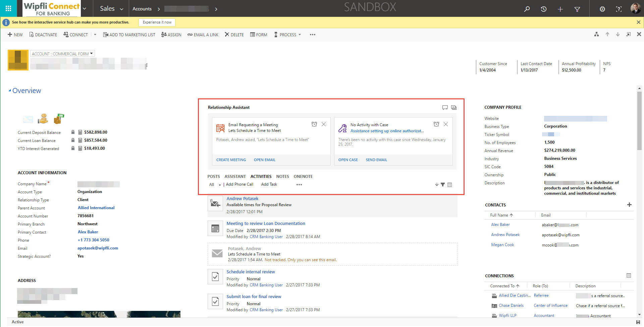Mark Schedule internal review task complete
644x327 pixels.
tap(215, 277)
